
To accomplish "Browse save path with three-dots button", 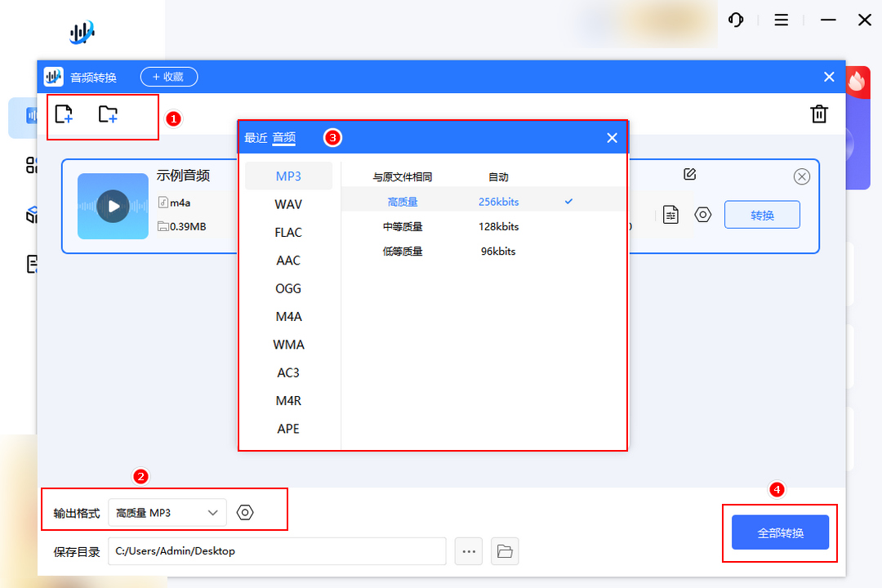I will click(x=469, y=551).
